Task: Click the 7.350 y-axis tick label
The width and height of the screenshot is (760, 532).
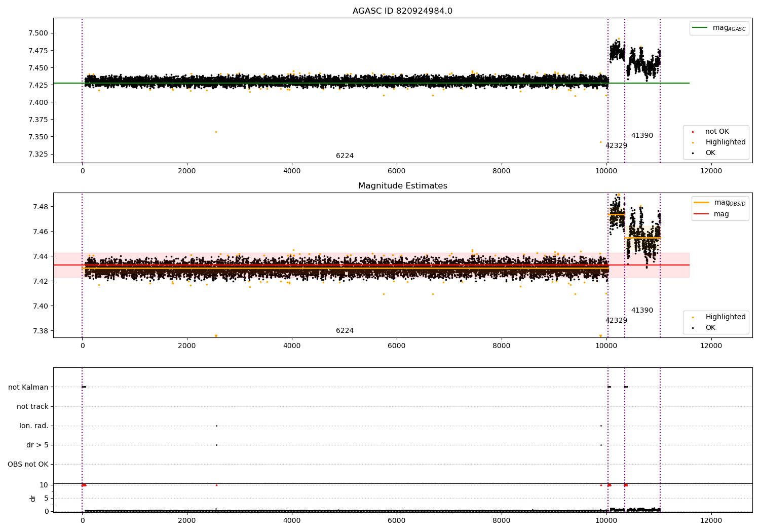Action: (x=38, y=137)
